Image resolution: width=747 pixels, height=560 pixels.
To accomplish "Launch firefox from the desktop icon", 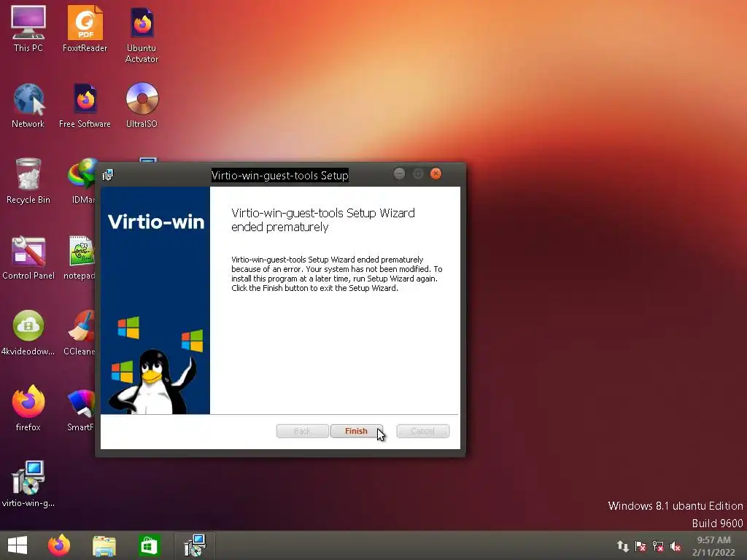I will [x=28, y=408].
